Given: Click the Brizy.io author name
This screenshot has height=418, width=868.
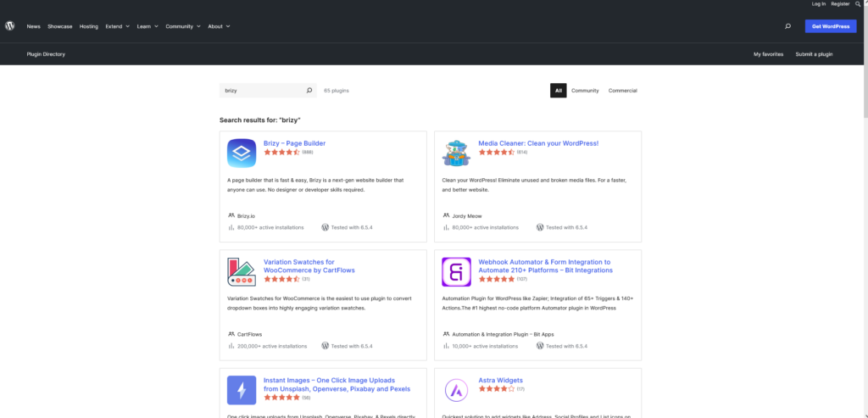Looking at the screenshot, I should 247,216.
